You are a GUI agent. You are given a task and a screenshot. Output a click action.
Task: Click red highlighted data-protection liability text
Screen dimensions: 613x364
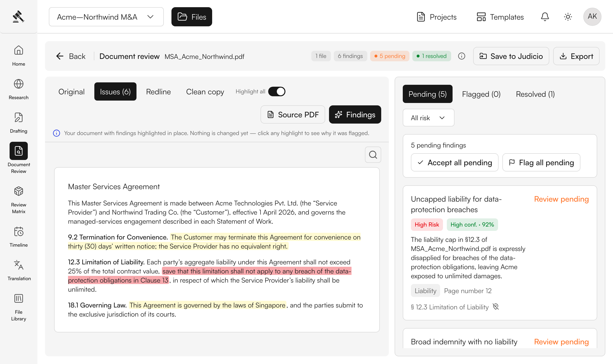tap(210, 276)
